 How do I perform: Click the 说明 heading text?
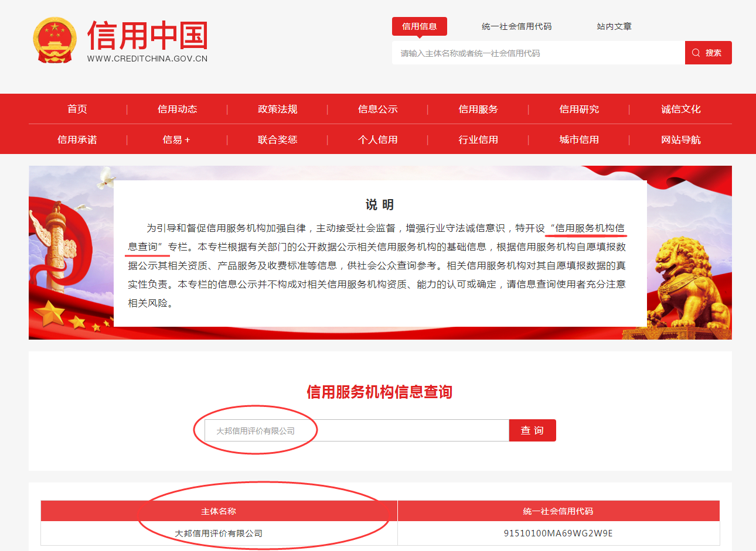click(x=380, y=204)
